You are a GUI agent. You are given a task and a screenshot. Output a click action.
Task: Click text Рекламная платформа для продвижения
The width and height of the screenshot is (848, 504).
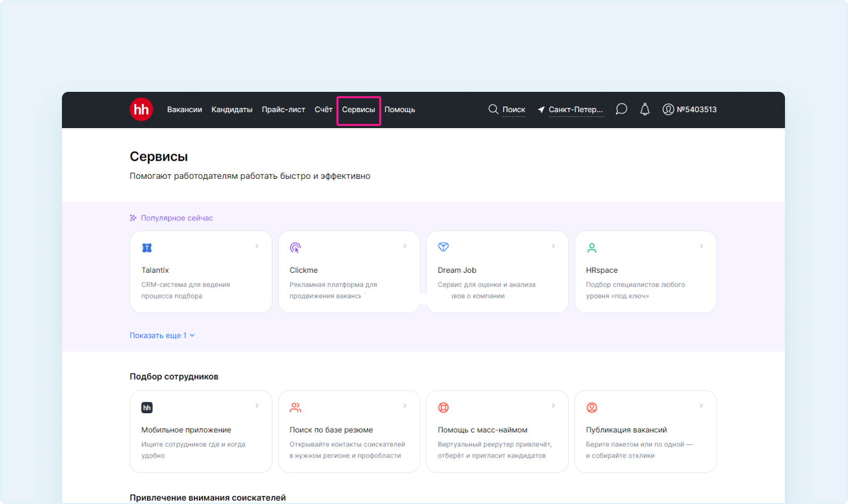coord(333,290)
